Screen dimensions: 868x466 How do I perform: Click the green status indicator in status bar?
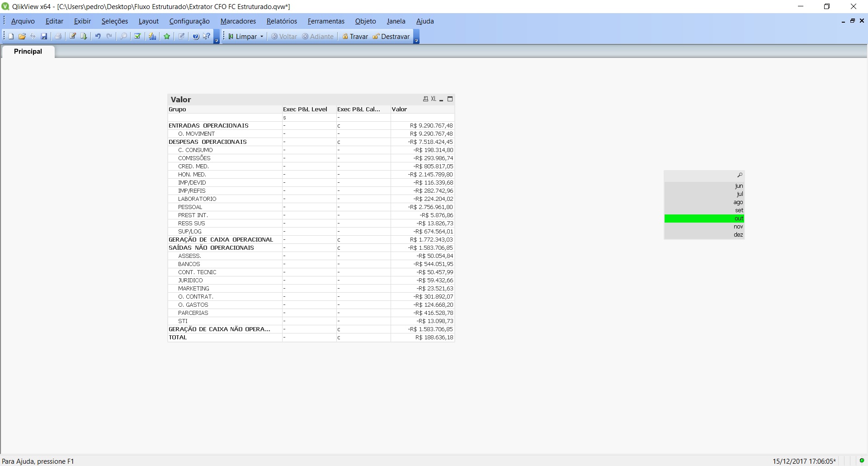pyautogui.click(x=862, y=461)
